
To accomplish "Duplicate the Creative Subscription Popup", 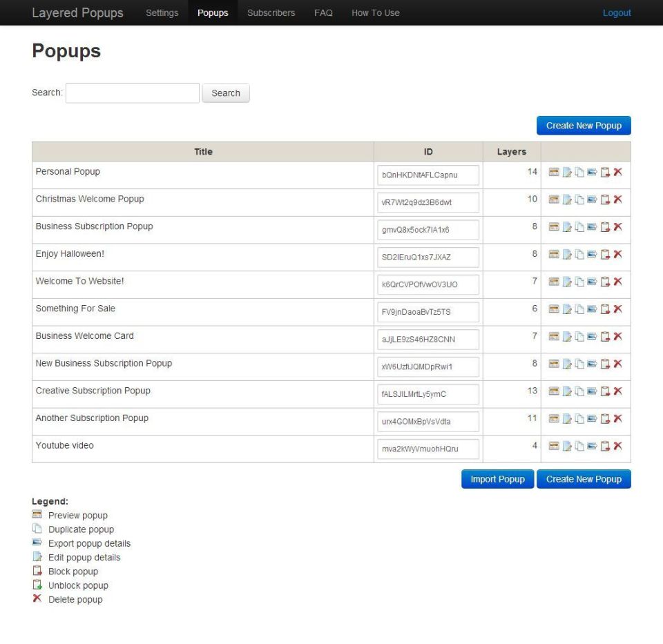I will point(579,391).
